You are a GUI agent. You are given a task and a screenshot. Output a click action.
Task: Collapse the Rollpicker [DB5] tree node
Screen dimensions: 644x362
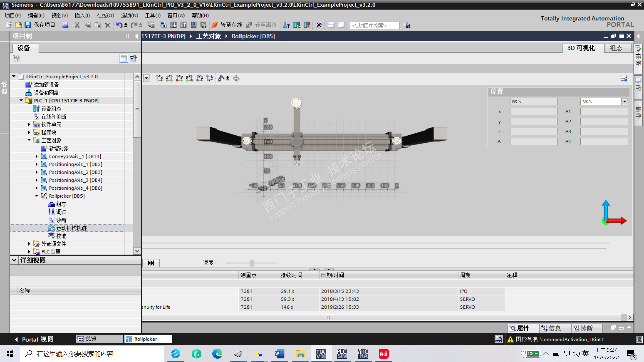tap(37, 196)
